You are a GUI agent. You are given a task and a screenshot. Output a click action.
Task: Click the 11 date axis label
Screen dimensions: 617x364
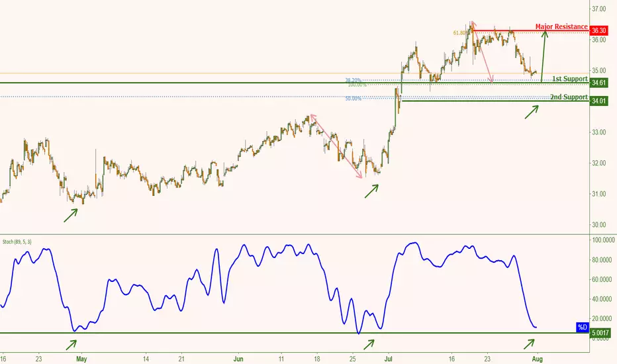(281, 359)
